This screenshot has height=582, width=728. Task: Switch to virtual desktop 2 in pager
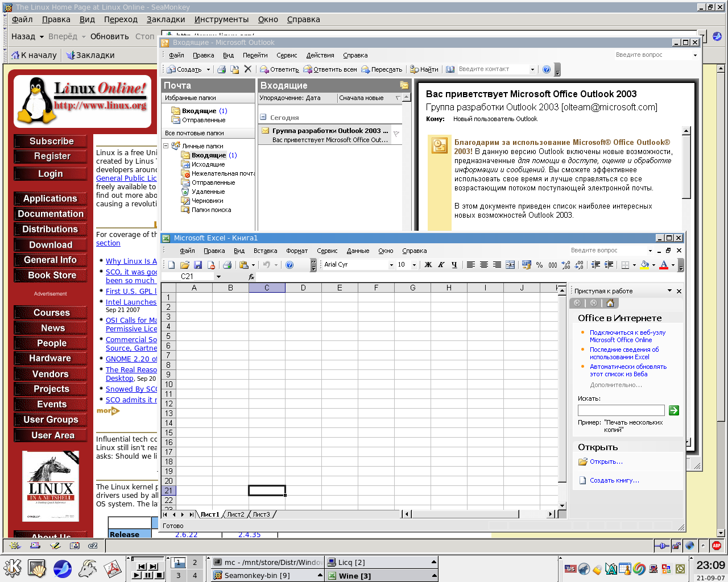click(x=195, y=562)
